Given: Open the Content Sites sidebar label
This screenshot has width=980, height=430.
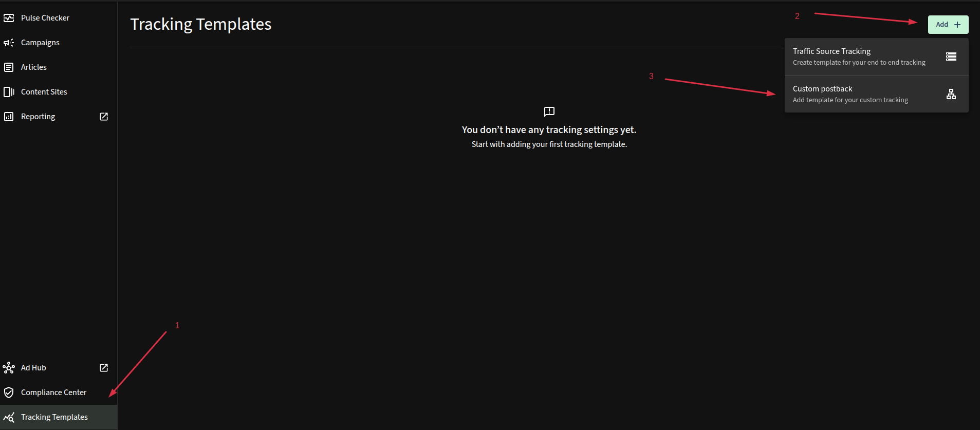Looking at the screenshot, I should [x=44, y=92].
